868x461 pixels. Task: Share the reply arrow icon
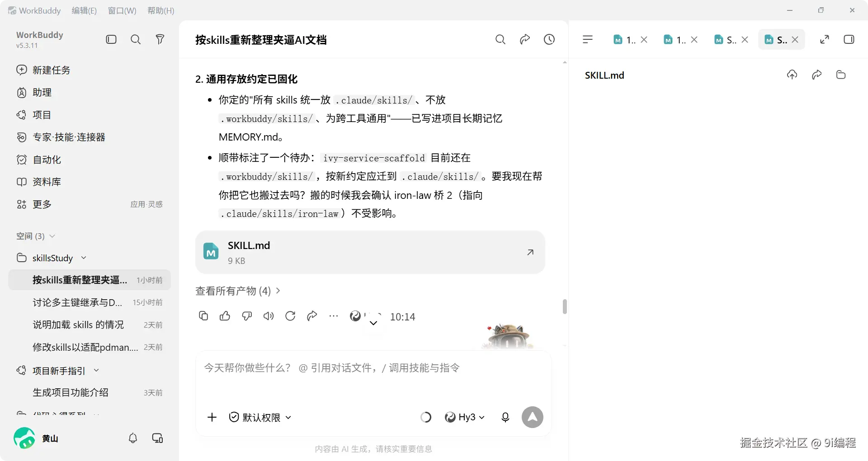tap(312, 316)
